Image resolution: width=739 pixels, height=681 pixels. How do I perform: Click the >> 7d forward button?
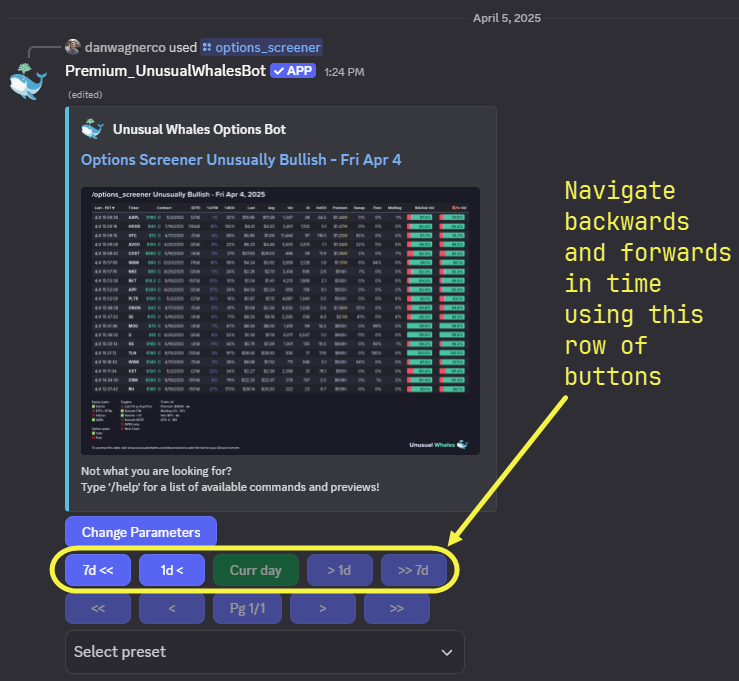[x=414, y=570]
